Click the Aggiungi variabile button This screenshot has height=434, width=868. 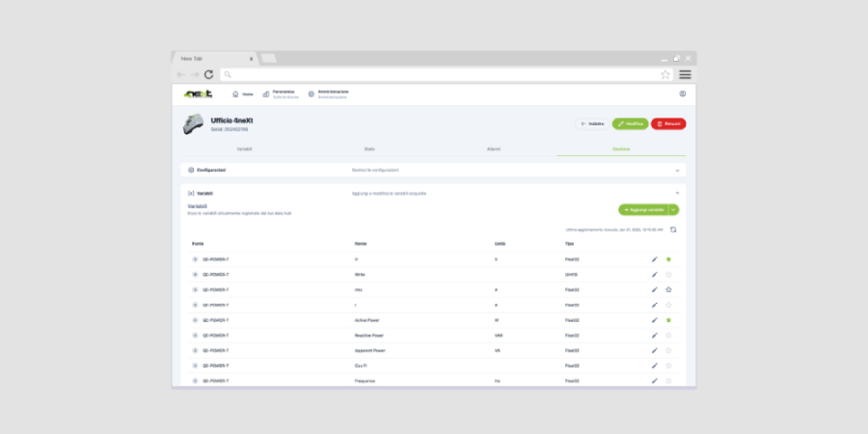coord(643,210)
